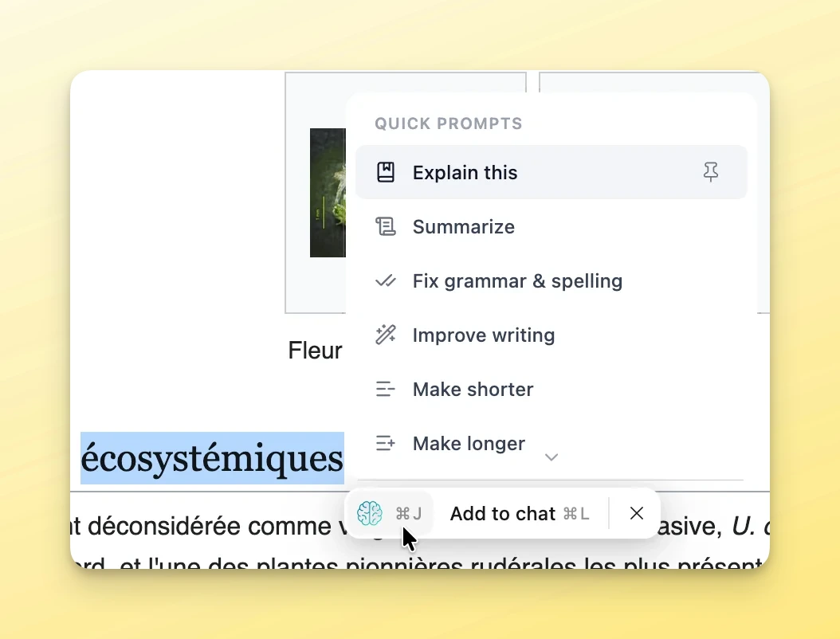Select Explain this from Quick Prompts

pos(465,172)
